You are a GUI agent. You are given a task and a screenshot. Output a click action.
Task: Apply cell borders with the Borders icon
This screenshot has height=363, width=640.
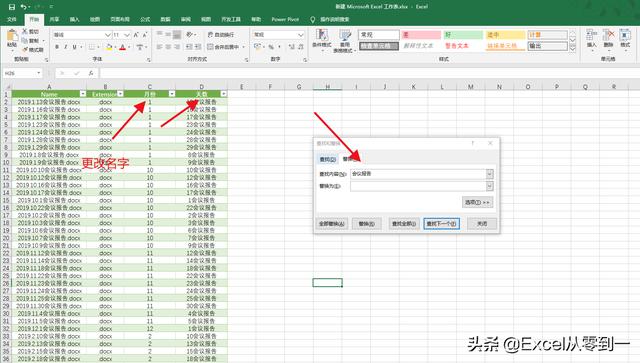pos(91,47)
